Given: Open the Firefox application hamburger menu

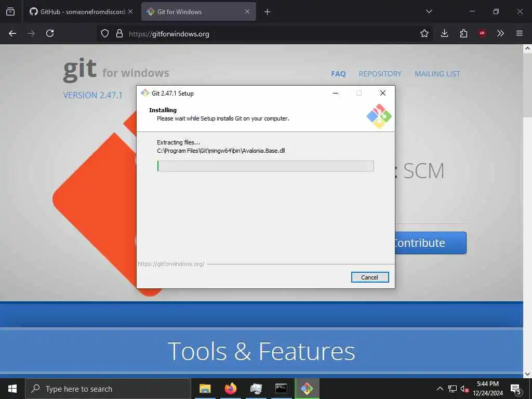Looking at the screenshot, I should pyautogui.click(x=520, y=33).
